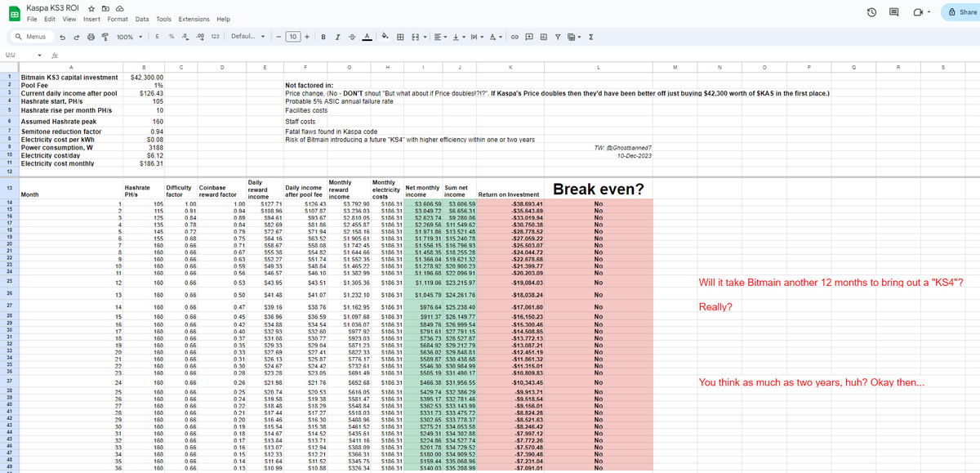Print the spreadsheet via printer icon
This screenshot has height=473, width=980.
(90, 37)
